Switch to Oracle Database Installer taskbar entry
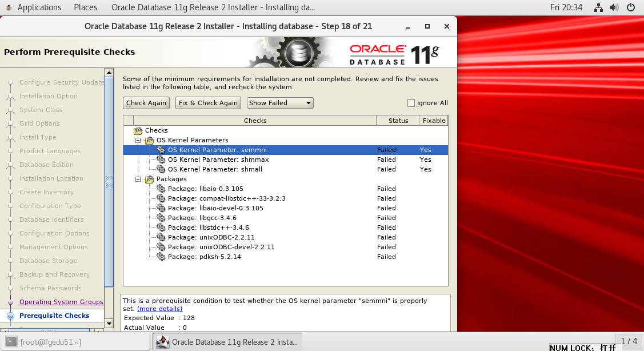 [227, 341]
